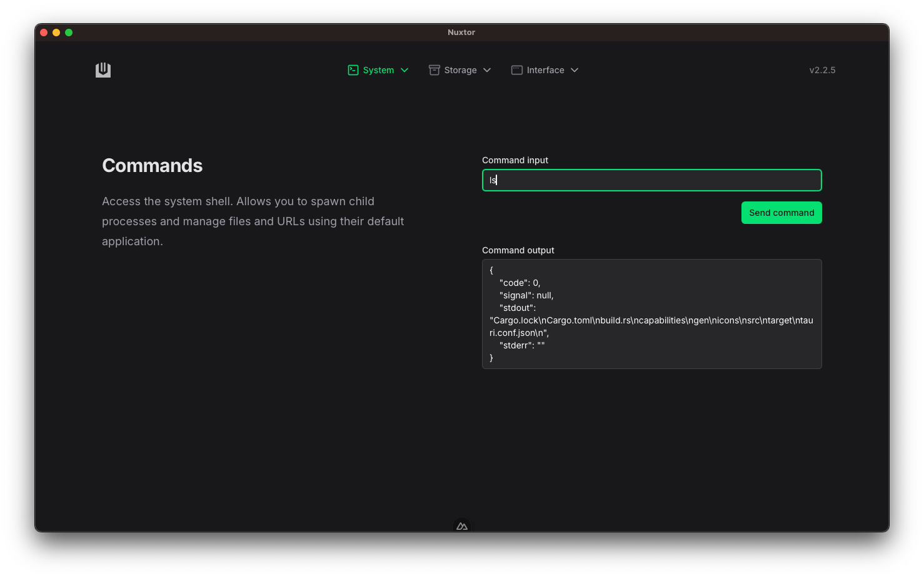The width and height of the screenshot is (924, 578).
Task: Maximize the window using the green button
Action: pos(69,33)
